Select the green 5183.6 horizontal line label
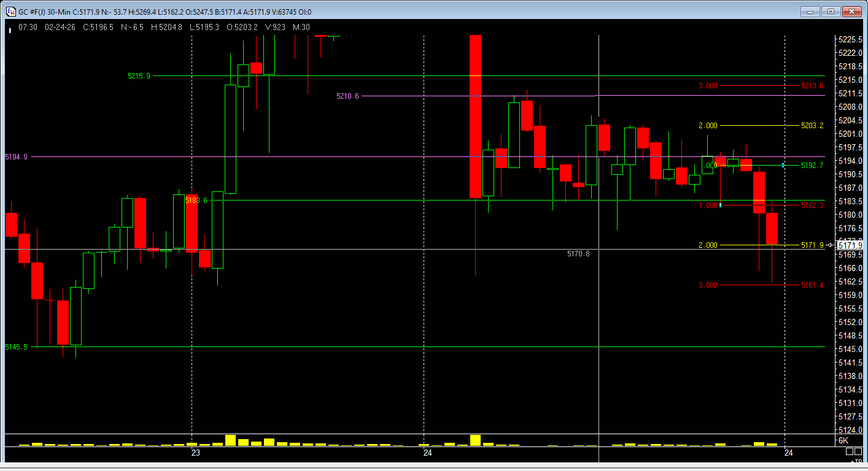The image size is (868, 471). (196, 201)
